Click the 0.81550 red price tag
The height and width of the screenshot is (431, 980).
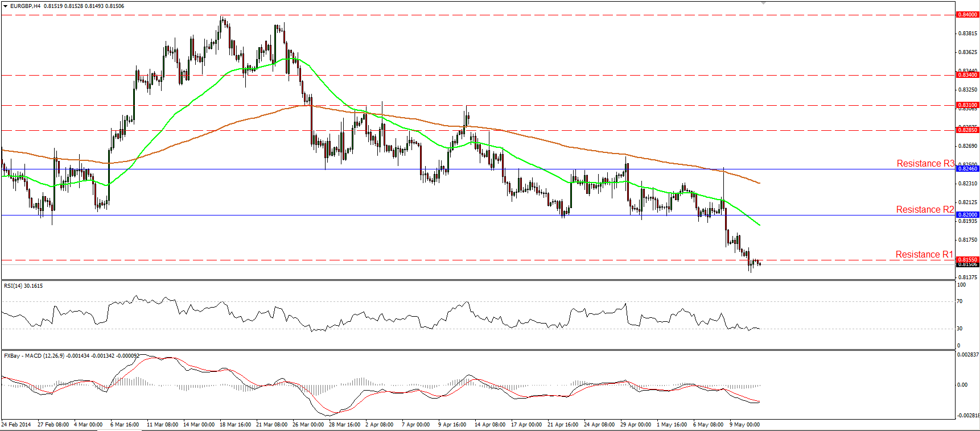[x=967, y=260]
